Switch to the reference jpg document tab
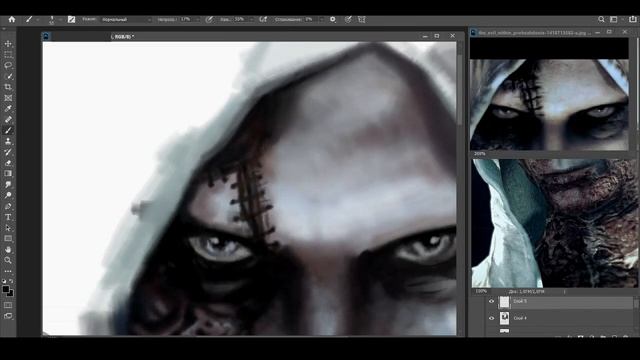The height and width of the screenshot is (360, 640). 534,32
